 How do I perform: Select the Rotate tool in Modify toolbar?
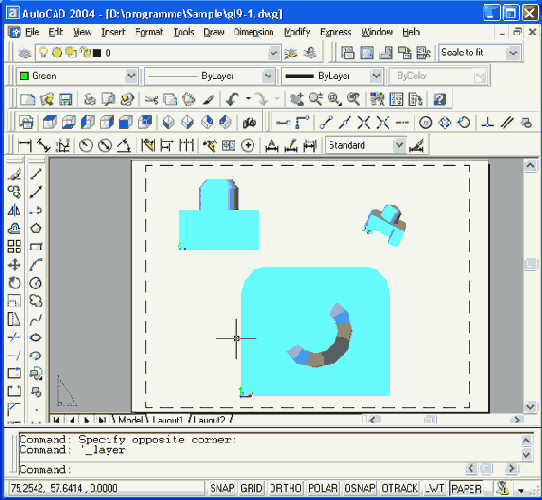click(14, 283)
